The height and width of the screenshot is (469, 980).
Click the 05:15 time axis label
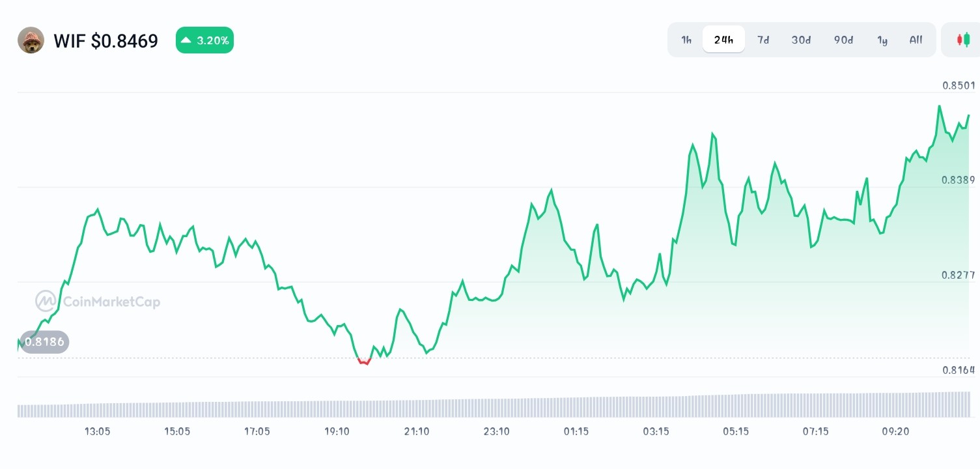(x=736, y=431)
